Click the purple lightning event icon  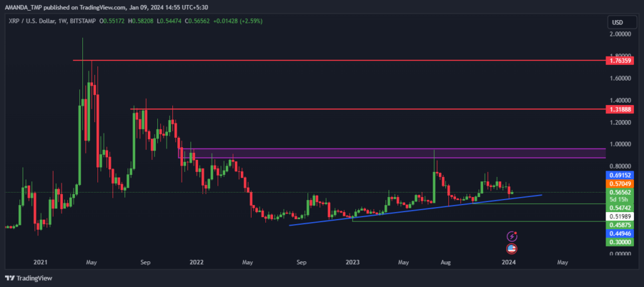coord(512,236)
